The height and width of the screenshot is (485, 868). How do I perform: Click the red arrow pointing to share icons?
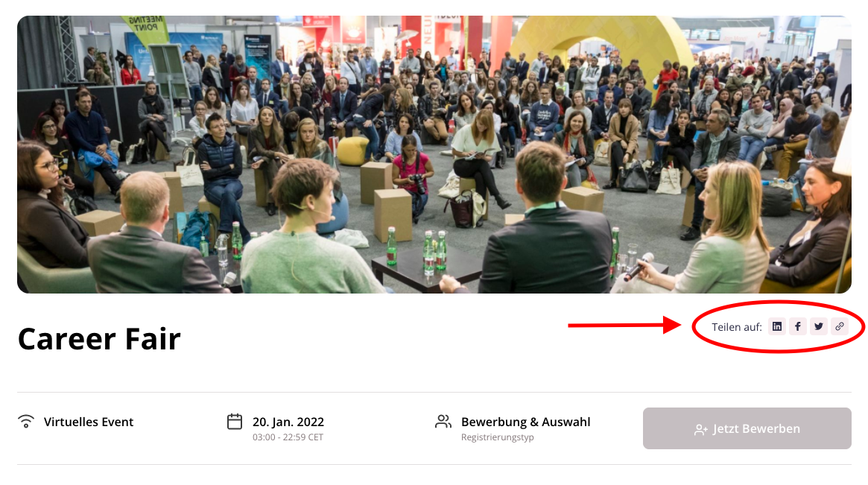coord(624,325)
